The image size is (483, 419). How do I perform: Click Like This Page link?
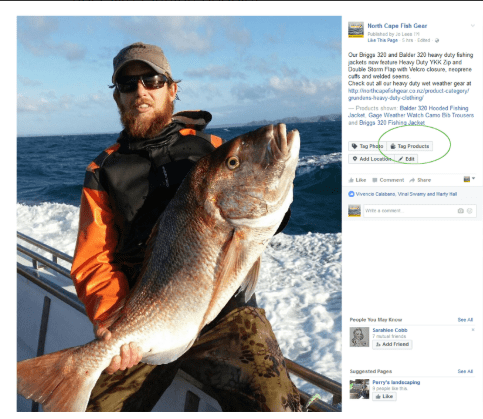pyautogui.click(x=383, y=40)
